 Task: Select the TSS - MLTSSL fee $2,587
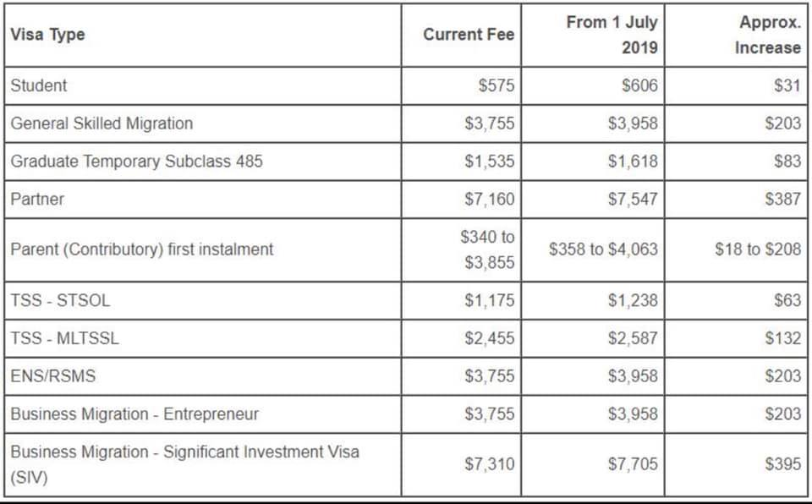point(632,338)
